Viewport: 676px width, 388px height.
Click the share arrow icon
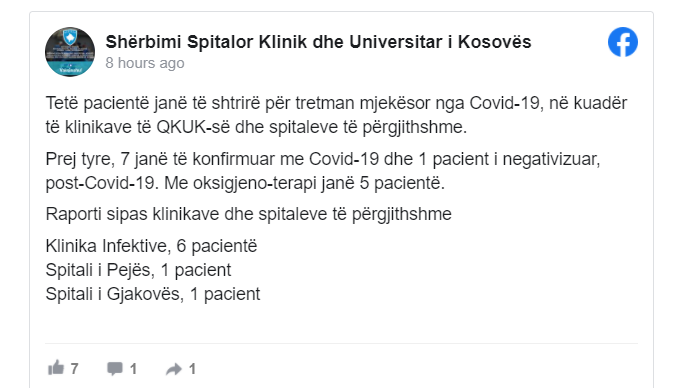174,369
